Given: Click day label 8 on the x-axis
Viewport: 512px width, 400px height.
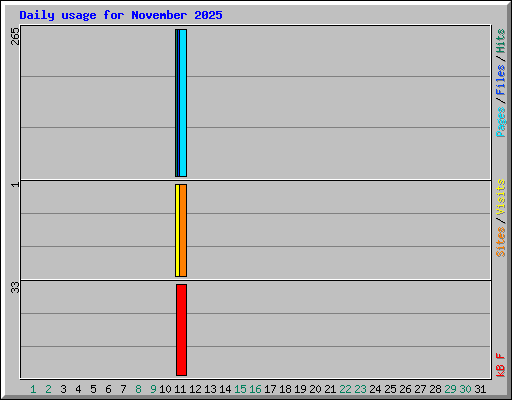Looking at the screenshot, I should pos(138,389).
